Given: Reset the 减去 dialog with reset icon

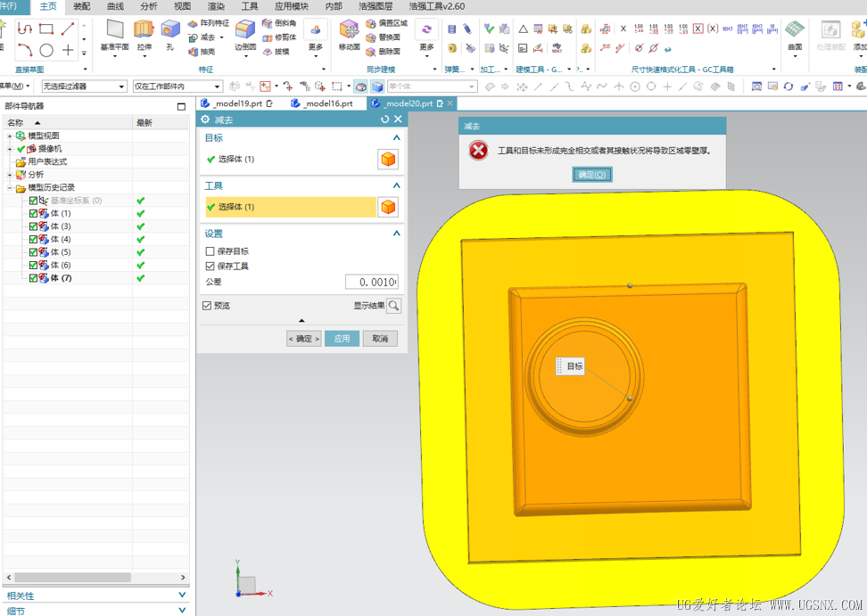Looking at the screenshot, I should point(384,119).
